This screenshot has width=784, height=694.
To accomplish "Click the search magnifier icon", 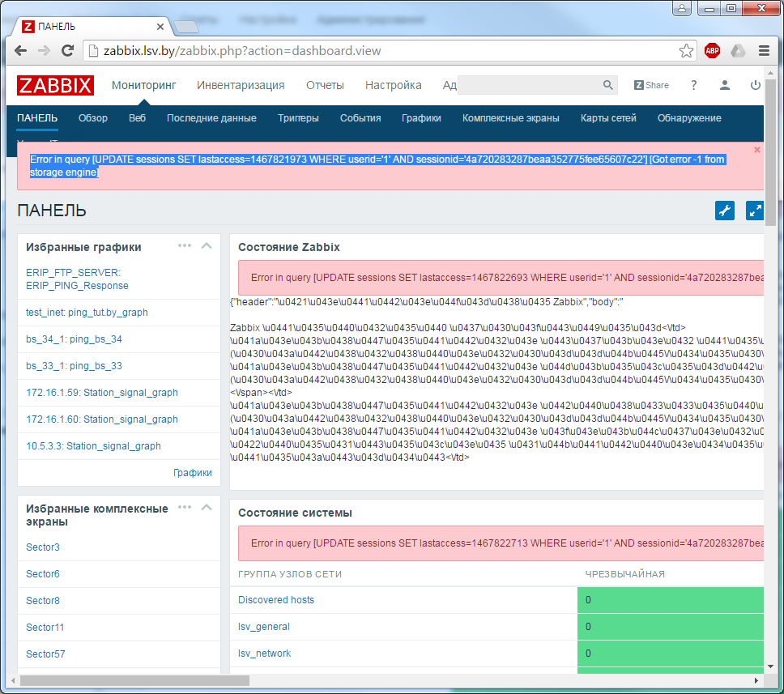I will [607, 85].
